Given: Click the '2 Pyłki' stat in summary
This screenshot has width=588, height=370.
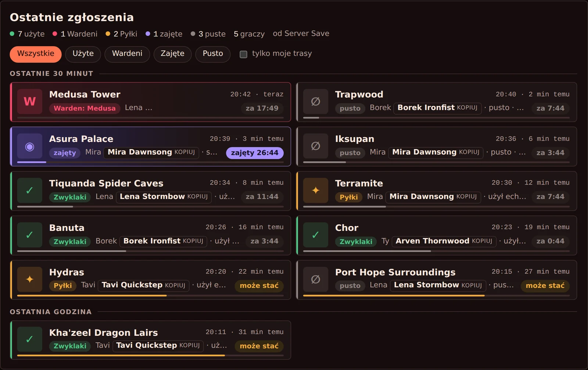Looking at the screenshot, I should pyautogui.click(x=121, y=34).
